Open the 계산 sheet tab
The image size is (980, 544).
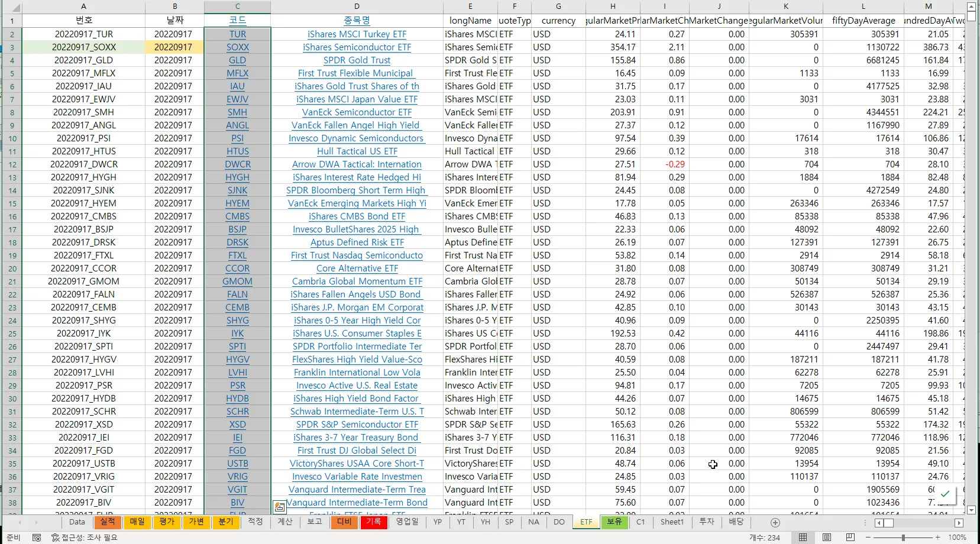285,522
